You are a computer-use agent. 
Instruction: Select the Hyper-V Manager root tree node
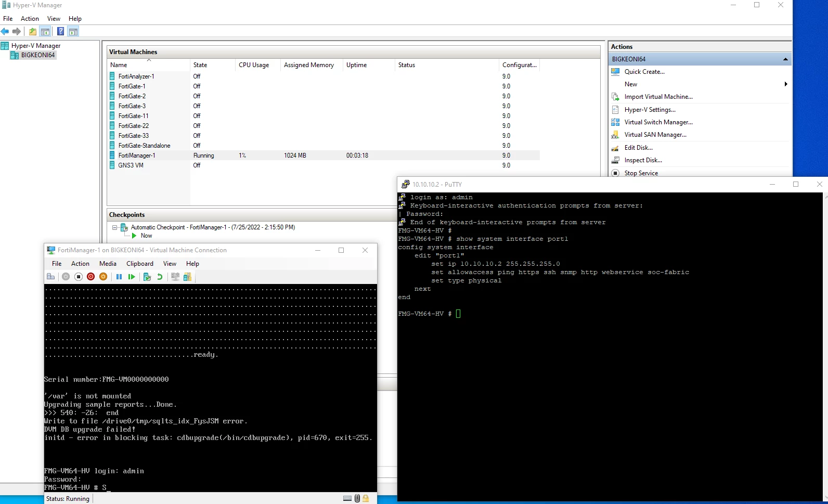coord(36,46)
